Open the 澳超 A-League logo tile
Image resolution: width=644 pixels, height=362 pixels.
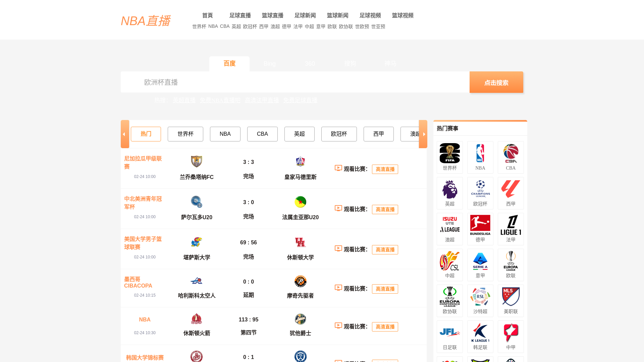click(449, 229)
